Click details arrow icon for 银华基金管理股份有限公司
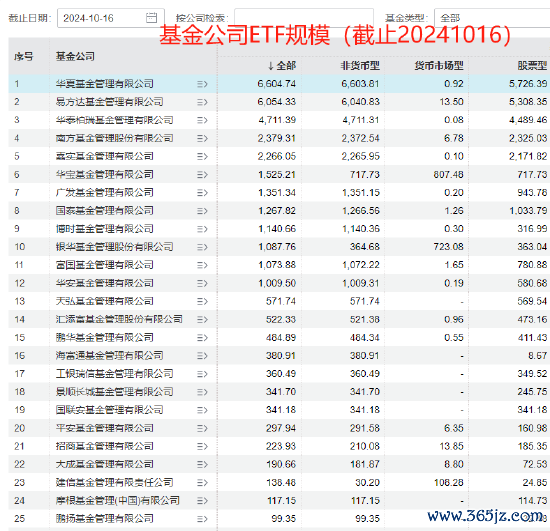Viewport: 550px width, 531px height. point(202,247)
